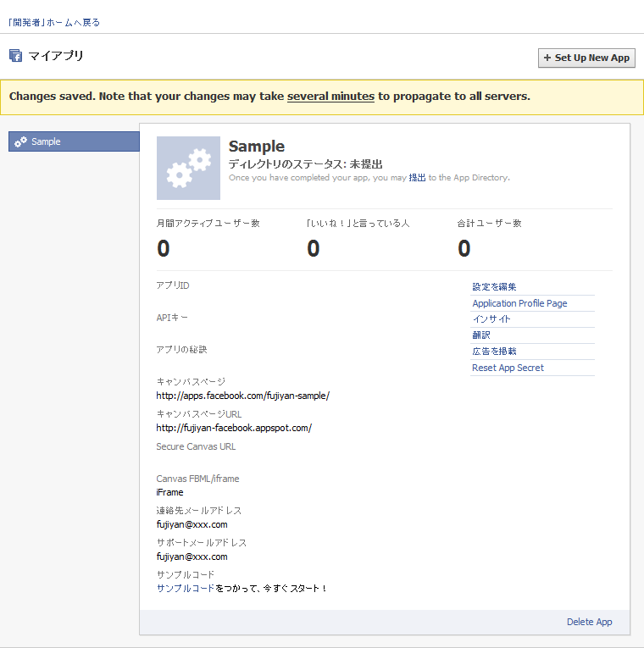Click the URL http://fujiyan-facebook.appspot.com/
Viewport: 644px width, 648px height.
[x=234, y=428]
